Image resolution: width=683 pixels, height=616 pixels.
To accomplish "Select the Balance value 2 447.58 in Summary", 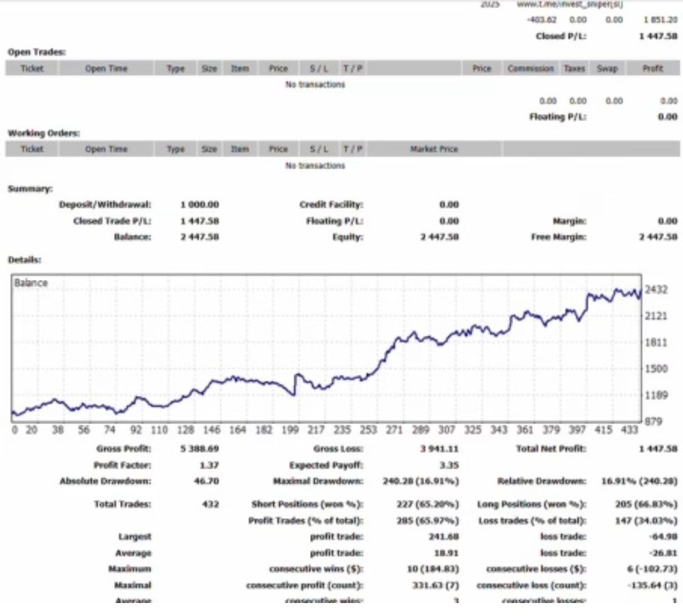I will click(199, 237).
